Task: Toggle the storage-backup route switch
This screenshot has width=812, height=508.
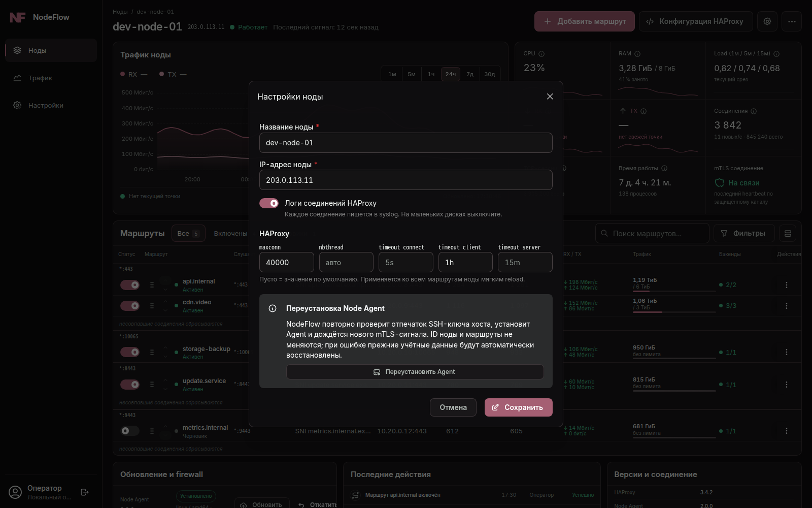Action: (130, 352)
